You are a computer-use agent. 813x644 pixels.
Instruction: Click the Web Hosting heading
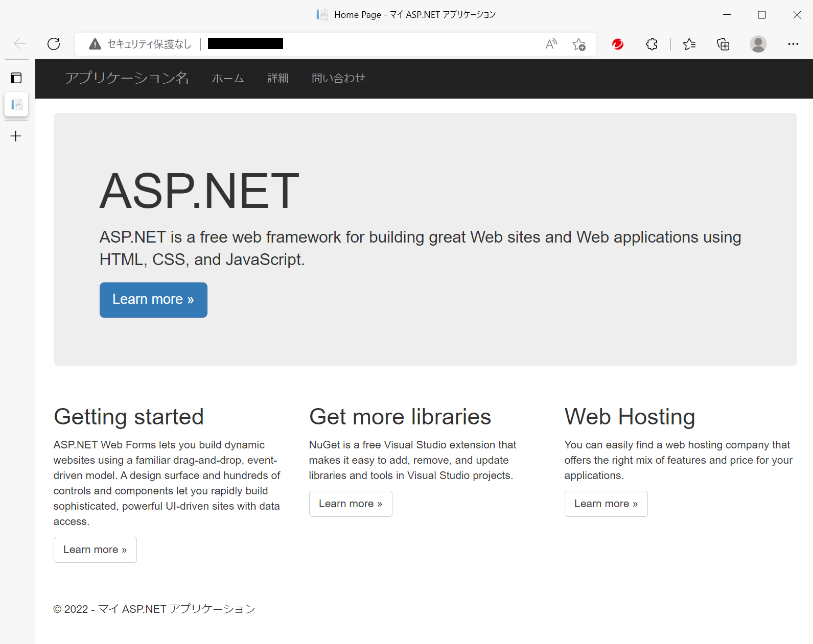point(630,417)
